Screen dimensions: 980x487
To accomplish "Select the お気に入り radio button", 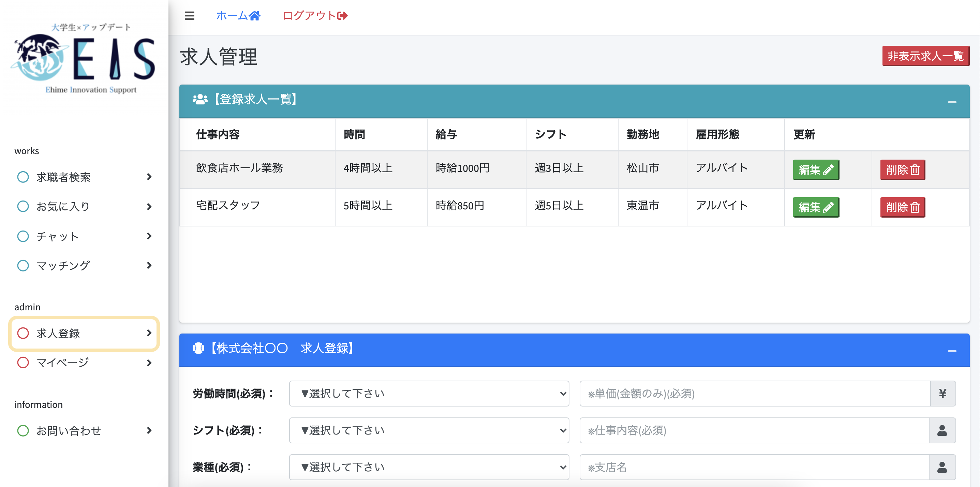I will [23, 206].
